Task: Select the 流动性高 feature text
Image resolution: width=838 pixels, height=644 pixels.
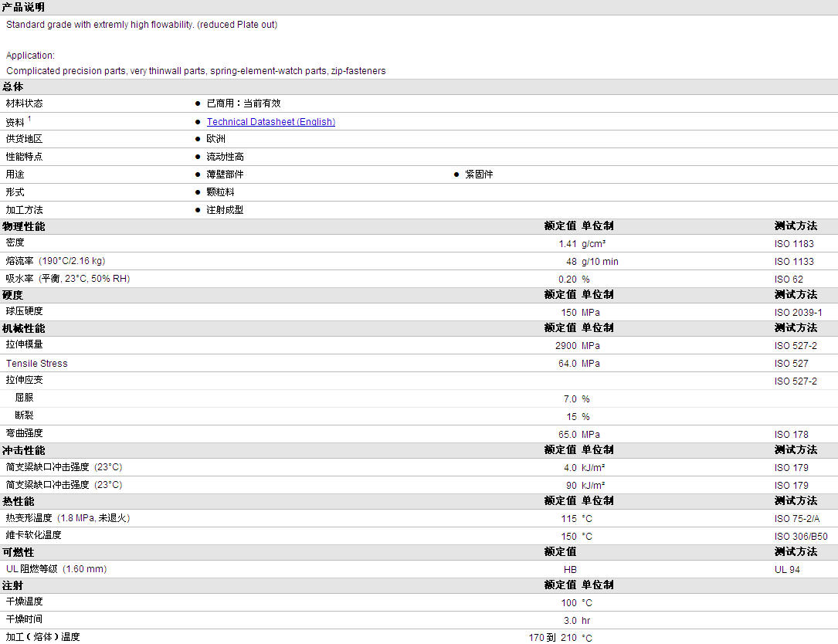Action: tap(225, 157)
